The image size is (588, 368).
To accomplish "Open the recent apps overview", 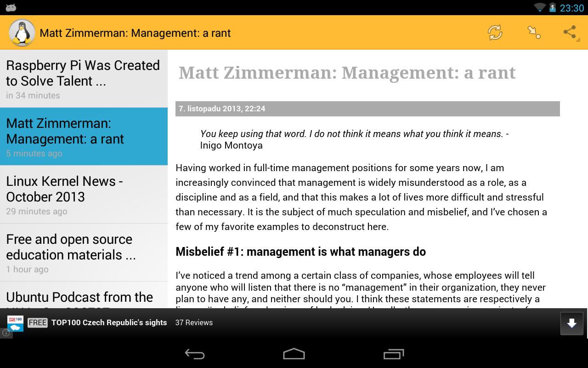I will click(393, 354).
